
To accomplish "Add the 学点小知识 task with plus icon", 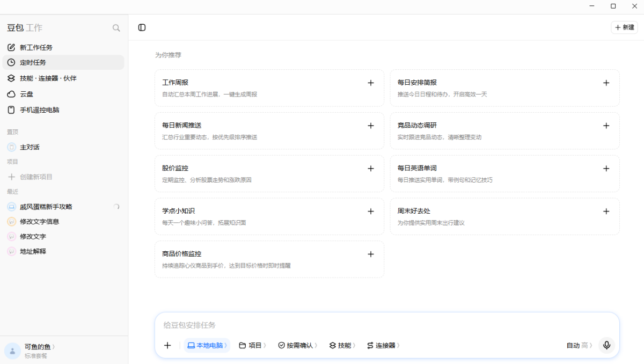I will pos(370,211).
